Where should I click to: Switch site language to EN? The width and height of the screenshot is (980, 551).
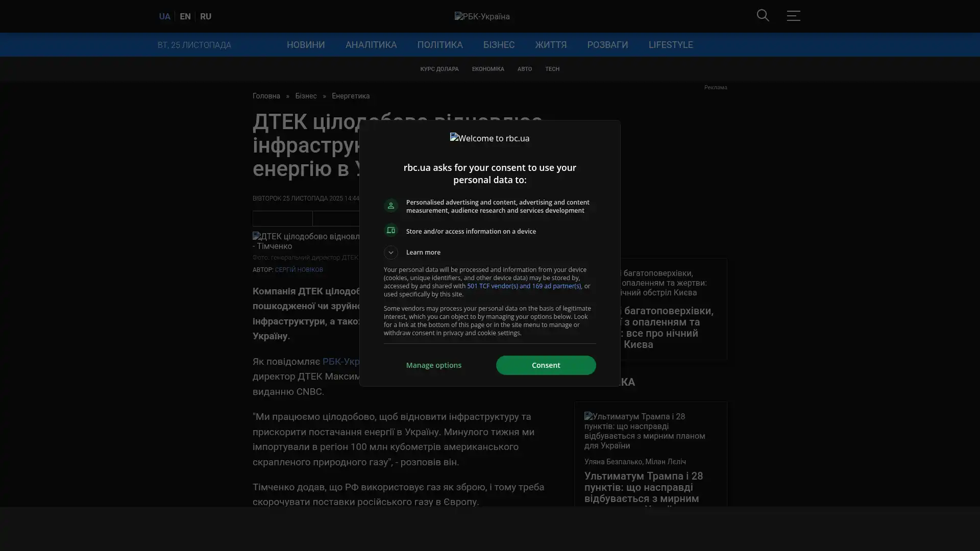point(185,16)
